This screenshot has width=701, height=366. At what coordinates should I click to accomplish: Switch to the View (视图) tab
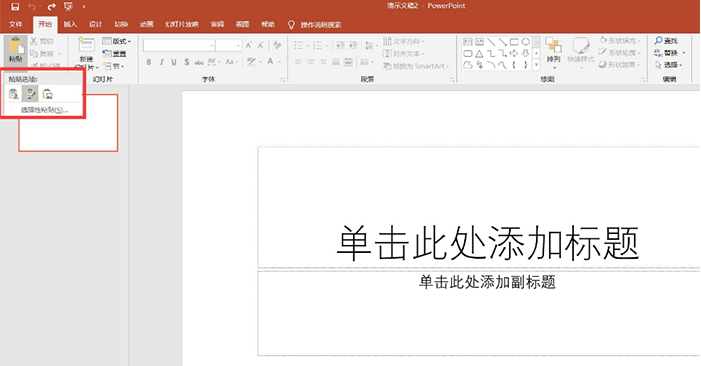[x=242, y=24]
